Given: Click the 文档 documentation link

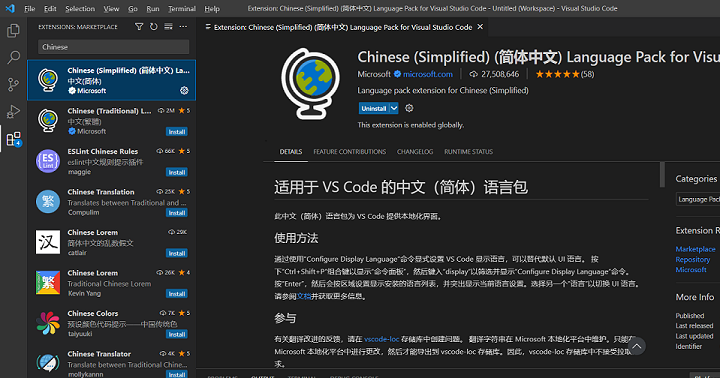Looking at the screenshot, I should [304, 296].
